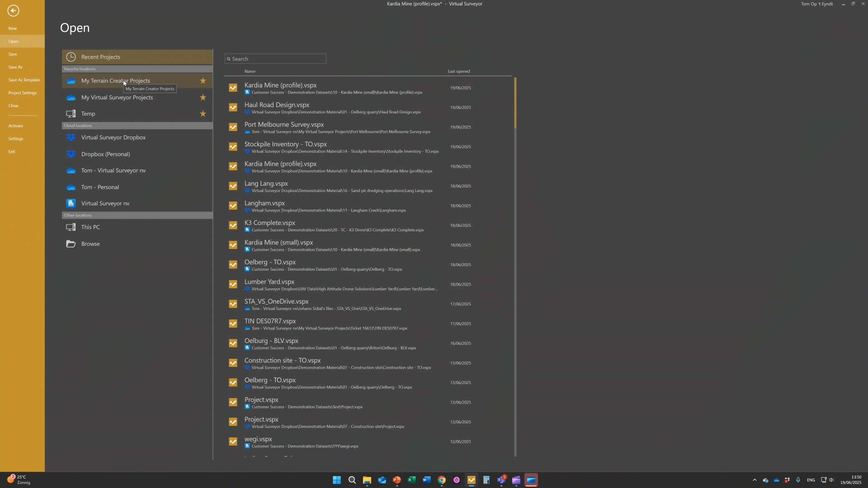868x488 pixels.
Task: Click the OneDrive icon of My Terrain Creator Projects
Action: pos(71,81)
